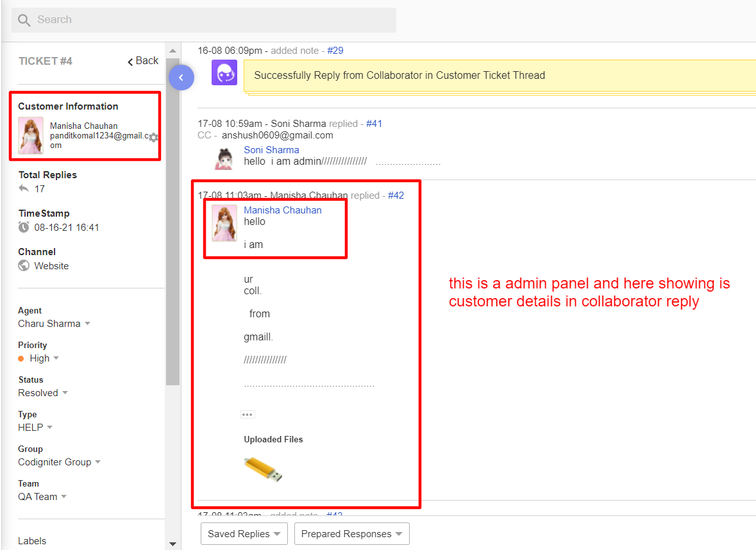
Task: Collapse sidebar with blue round arrow button
Action: [181, 77]
